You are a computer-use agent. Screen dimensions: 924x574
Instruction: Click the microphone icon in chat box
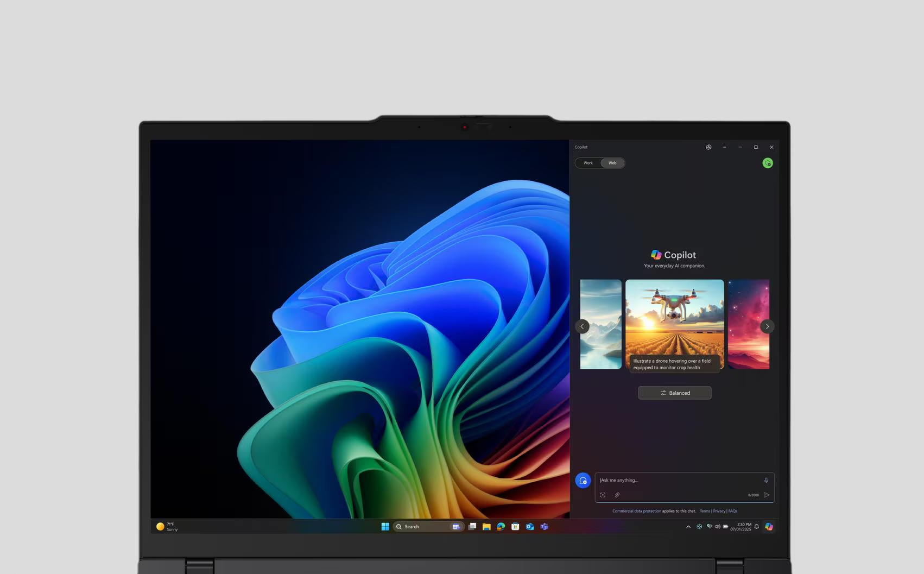click(766, 480)
